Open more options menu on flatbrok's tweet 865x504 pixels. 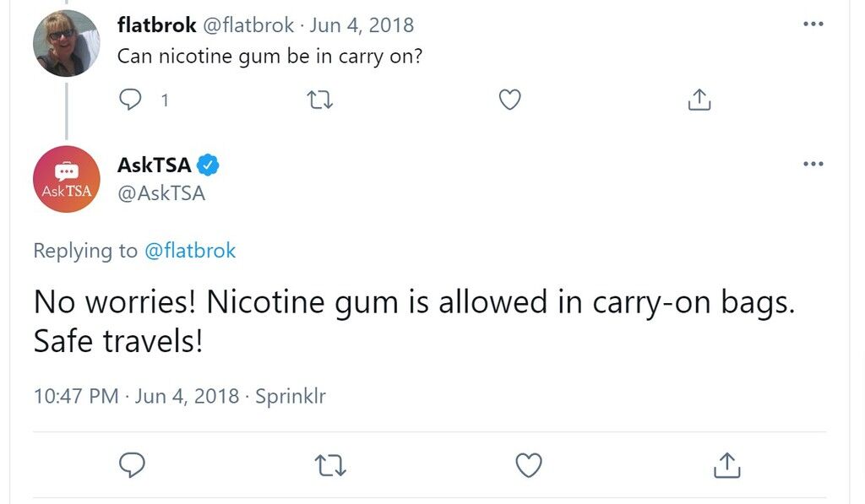coord(813,24)
